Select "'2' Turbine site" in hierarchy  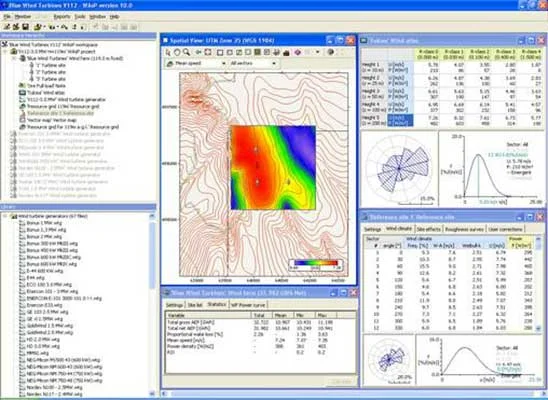click(51, 72)
